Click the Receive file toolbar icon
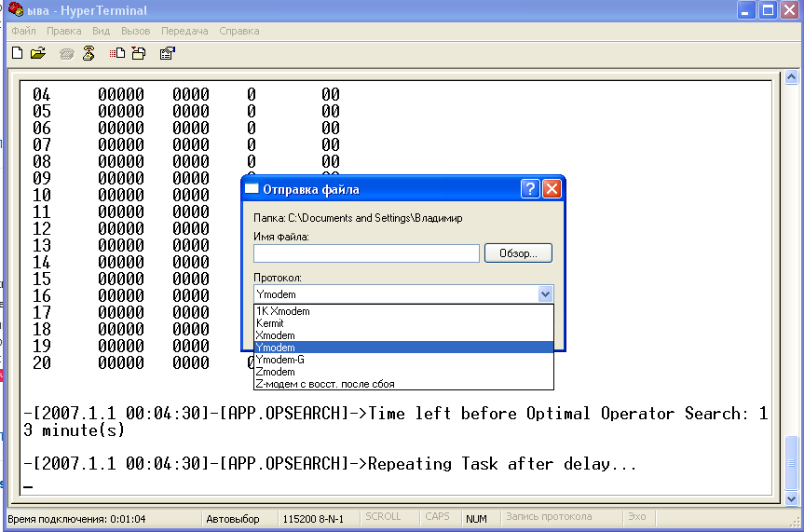The image size is (804, 532). [x=138, y=54]
